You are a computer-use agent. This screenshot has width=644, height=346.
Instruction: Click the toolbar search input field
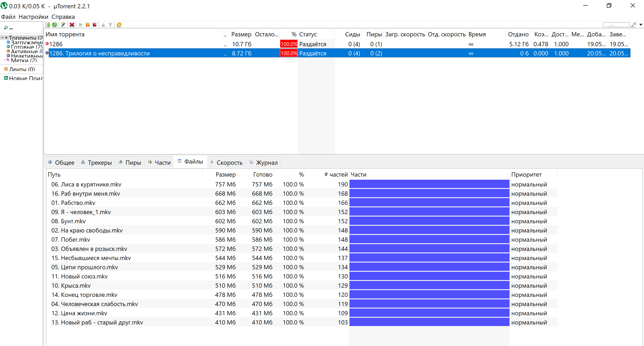tap(616, 24)
